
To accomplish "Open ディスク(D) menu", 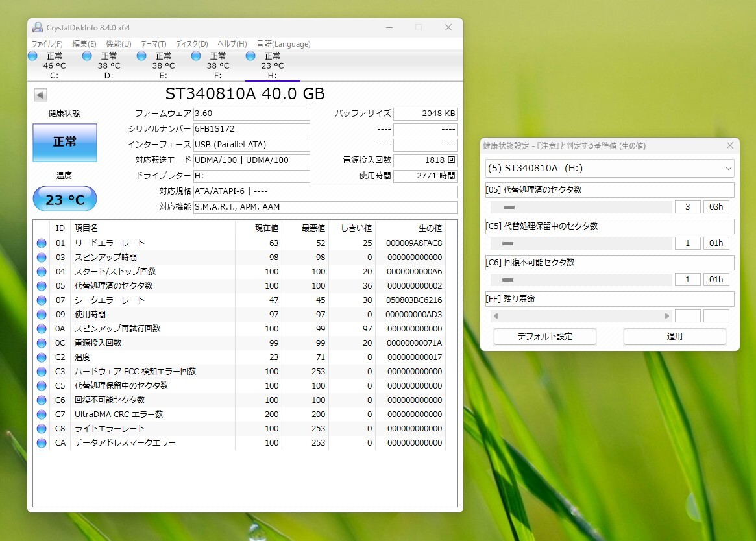I will pos(192,44).
